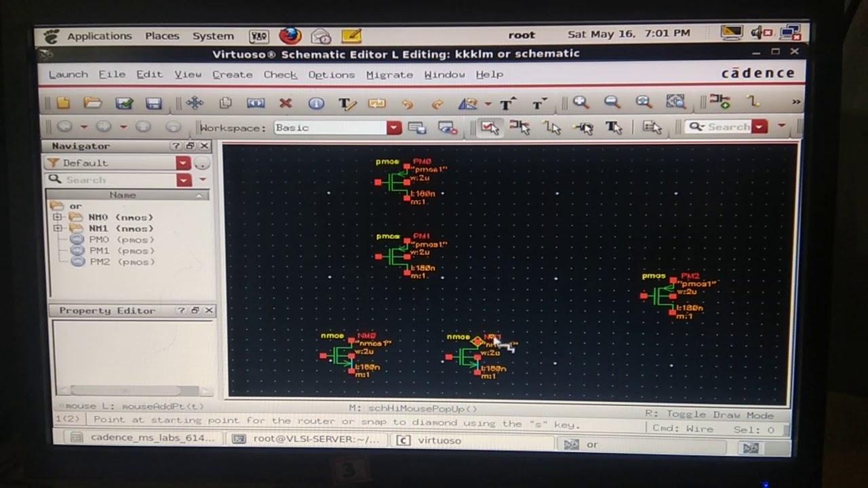The image size is (868, 488).
Task: Open object Properties info icon
Action: [x=316, y=104]
